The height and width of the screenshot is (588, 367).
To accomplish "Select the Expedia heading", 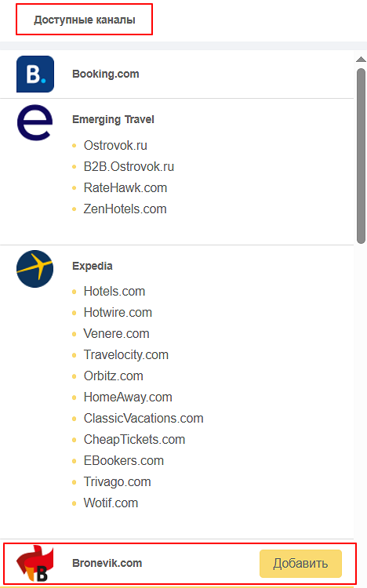I will (93, 266).
